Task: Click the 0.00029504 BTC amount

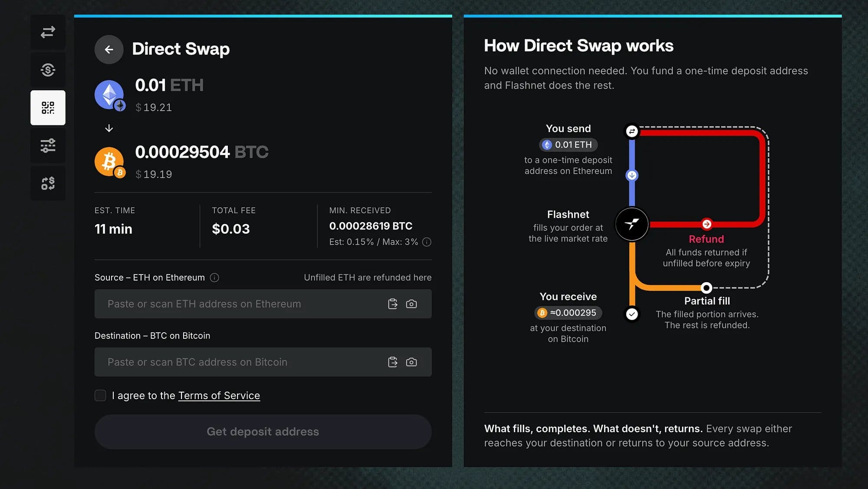Action: tap(202, 152)
